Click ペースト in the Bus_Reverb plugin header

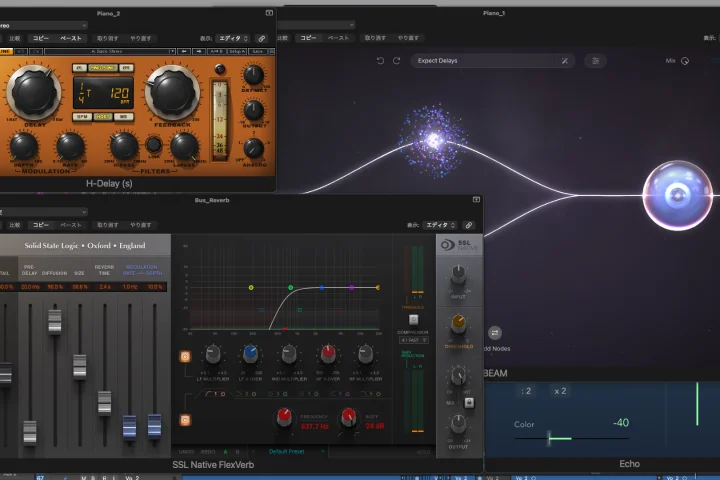coord(71,225)
